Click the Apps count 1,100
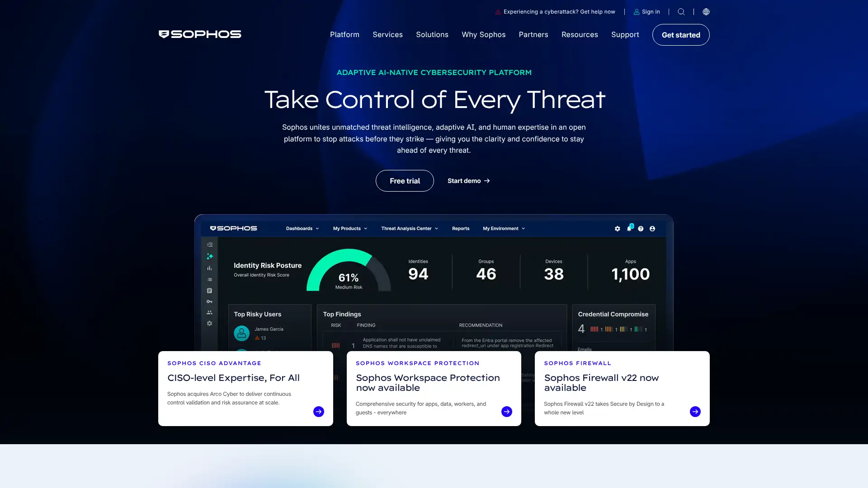This screenshot has height=488, width=868. tap(631, 274)
